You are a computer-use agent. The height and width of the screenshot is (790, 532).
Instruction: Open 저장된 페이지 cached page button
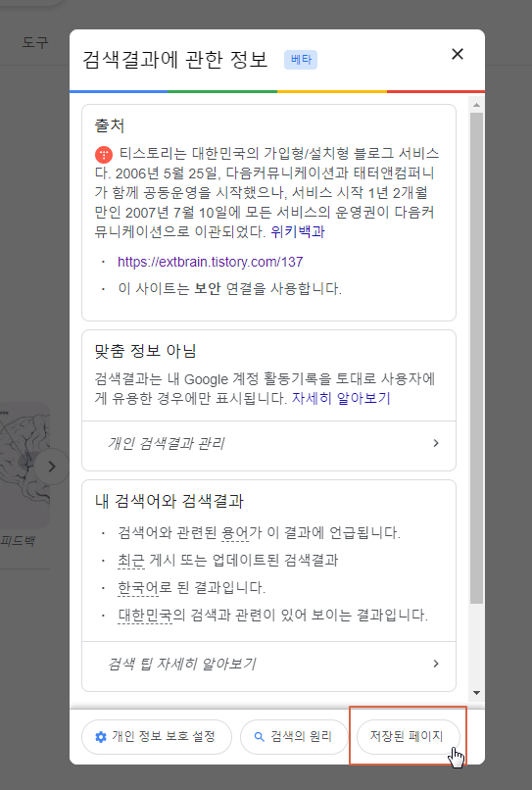tap(409, 737)
